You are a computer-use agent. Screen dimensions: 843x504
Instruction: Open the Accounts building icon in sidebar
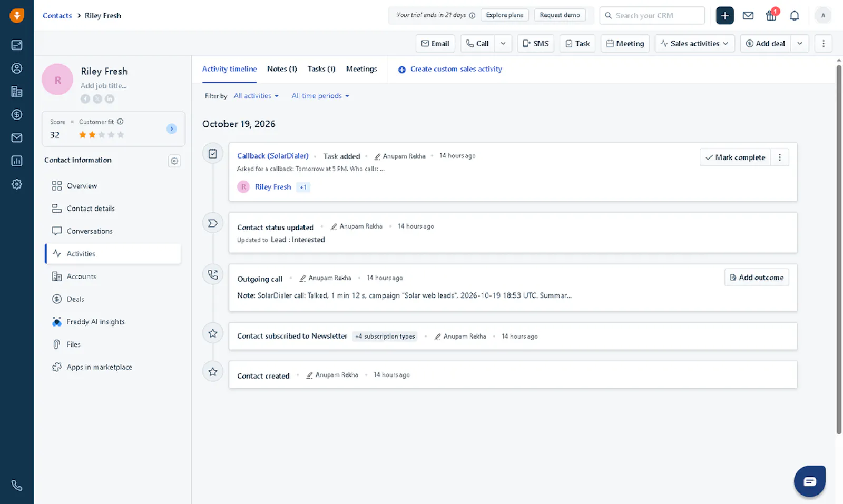pos(17,91)
